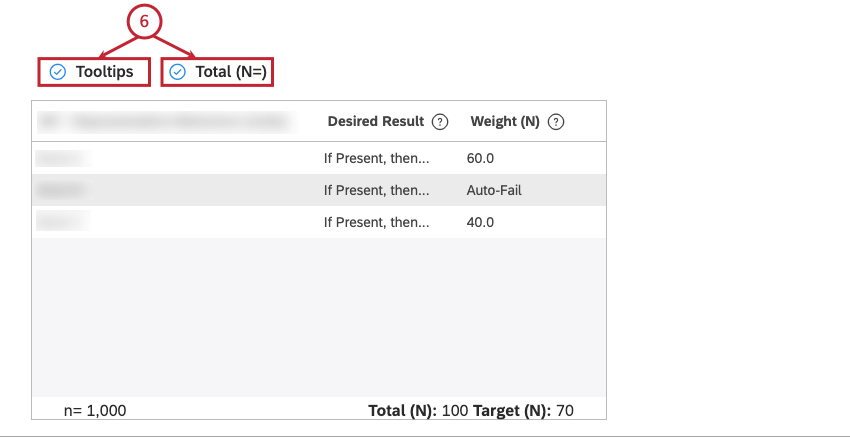Screen dimensions: 850x439
Task: Open the Weight (N) help icon
Action: 556,122
